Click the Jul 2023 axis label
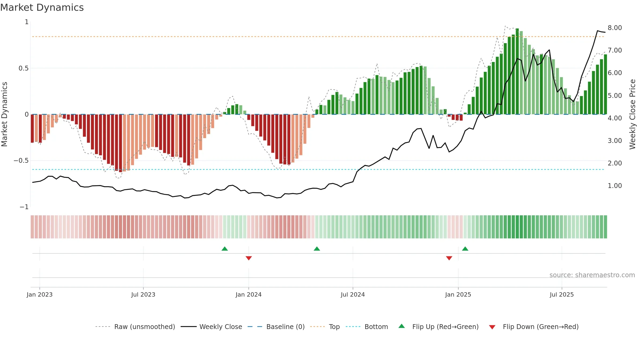Image resolution: width=644 pixels, height=362 pixels. pos(143,294)
